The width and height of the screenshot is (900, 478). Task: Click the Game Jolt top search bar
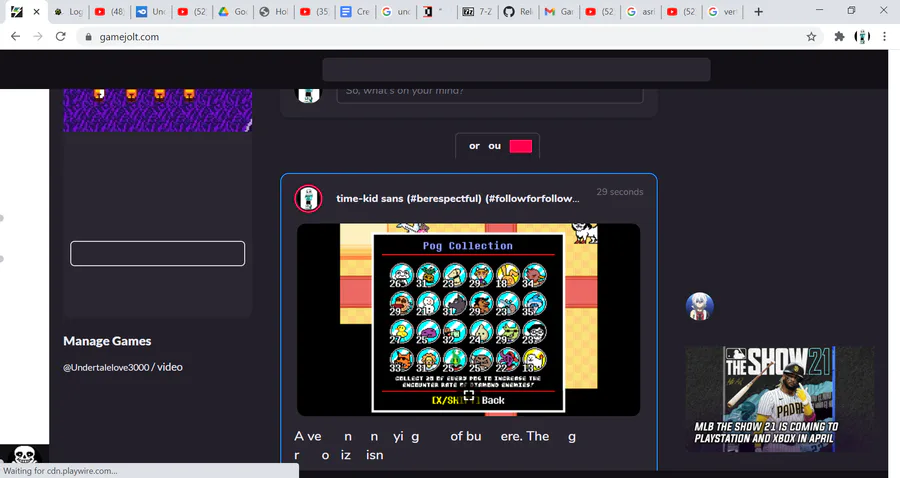(x=516, y=69)
